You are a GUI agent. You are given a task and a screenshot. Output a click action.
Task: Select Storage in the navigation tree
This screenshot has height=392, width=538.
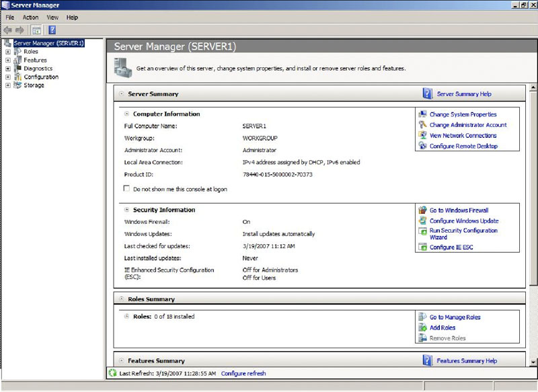34,85
